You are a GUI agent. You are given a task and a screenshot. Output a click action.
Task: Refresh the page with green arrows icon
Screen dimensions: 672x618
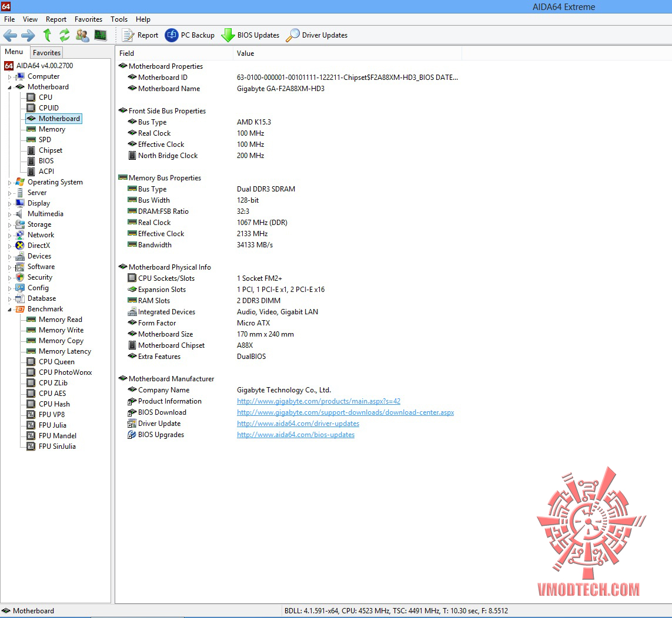[x=64, y=35]
